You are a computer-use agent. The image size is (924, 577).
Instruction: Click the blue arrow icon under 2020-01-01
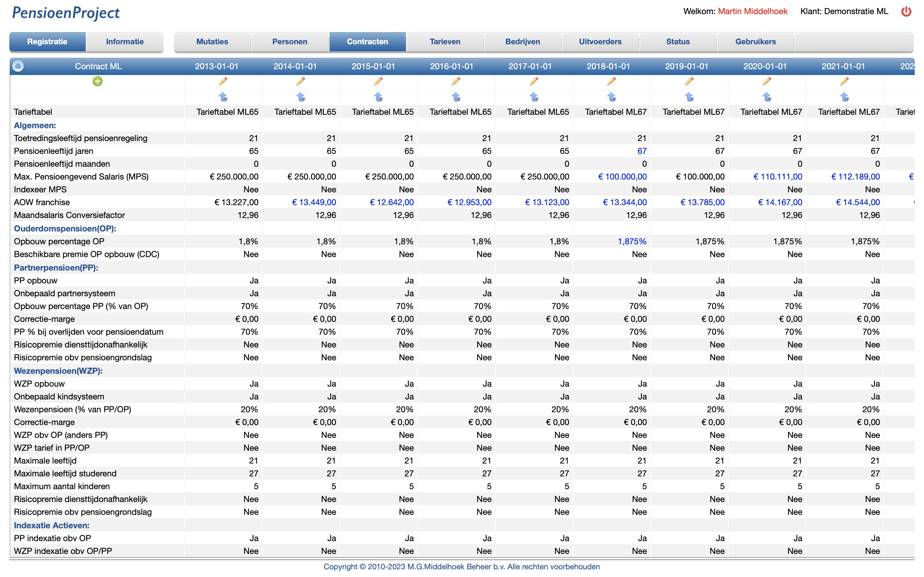point(767,97)
